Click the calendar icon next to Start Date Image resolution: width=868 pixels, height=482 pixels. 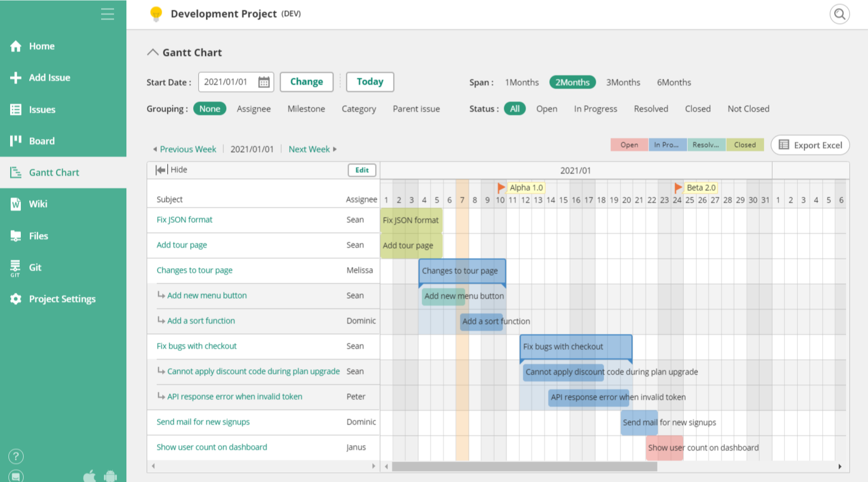point(264,82)
